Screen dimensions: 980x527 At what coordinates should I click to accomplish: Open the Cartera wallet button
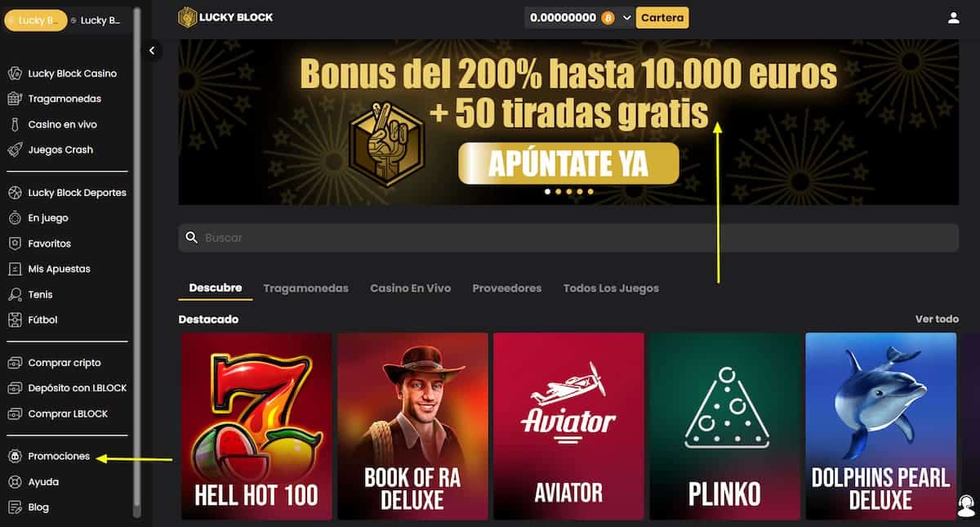(x=662, y=17)
